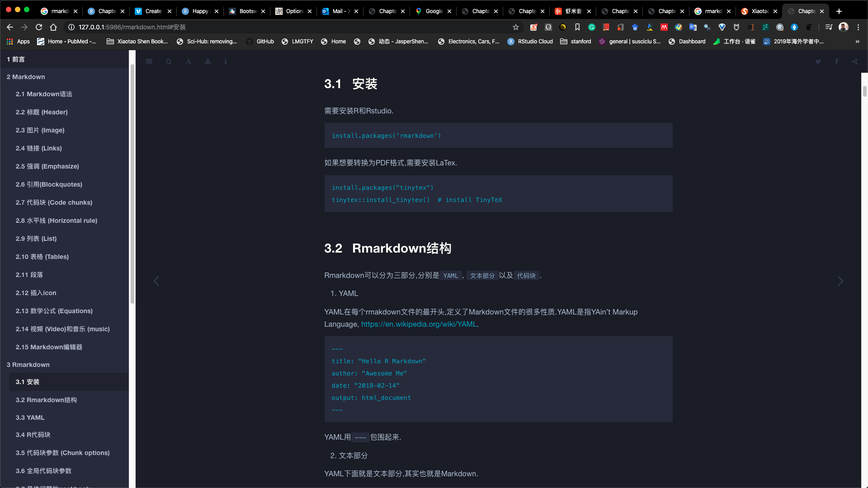Click the info shortcuts icon
The image size is (868, 488).
[226, 61]
